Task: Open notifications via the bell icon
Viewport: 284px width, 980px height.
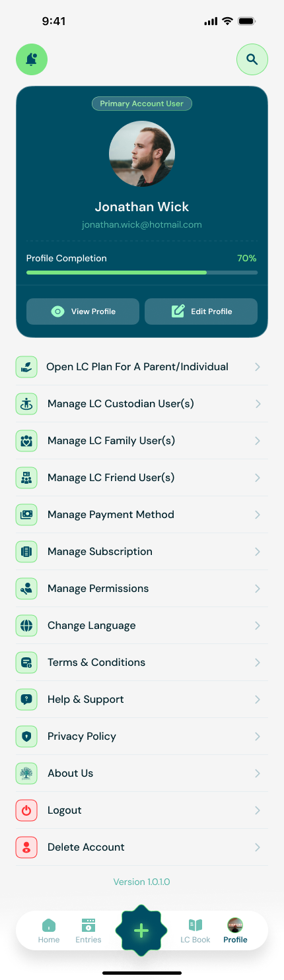Action: coord(32,59)
